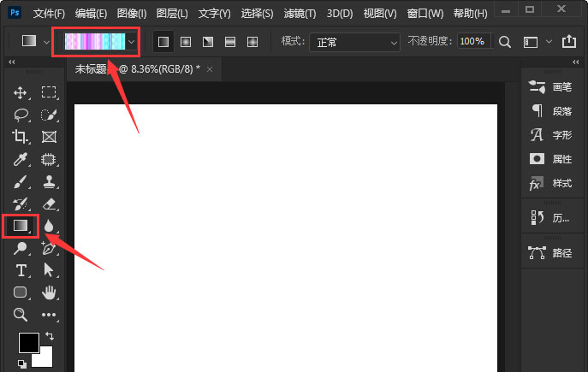Viewport: 588px width, 372px height.
Task: Open the 3D(D) menu
Action: click(x=340, y=14)
